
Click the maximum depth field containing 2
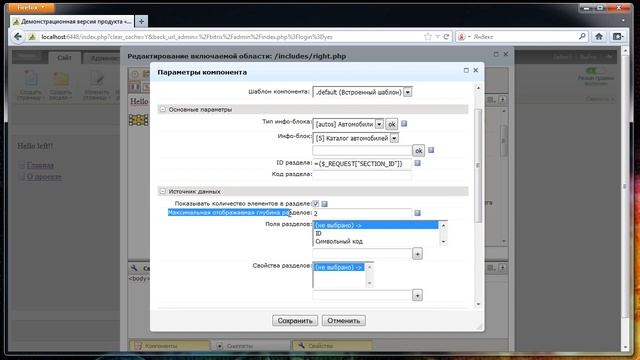(x=362, y=213)
